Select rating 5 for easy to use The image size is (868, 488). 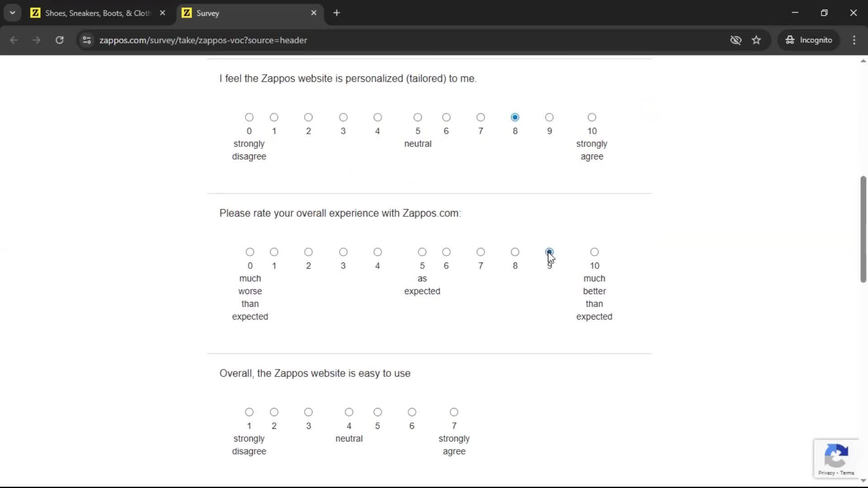[377, 412]
